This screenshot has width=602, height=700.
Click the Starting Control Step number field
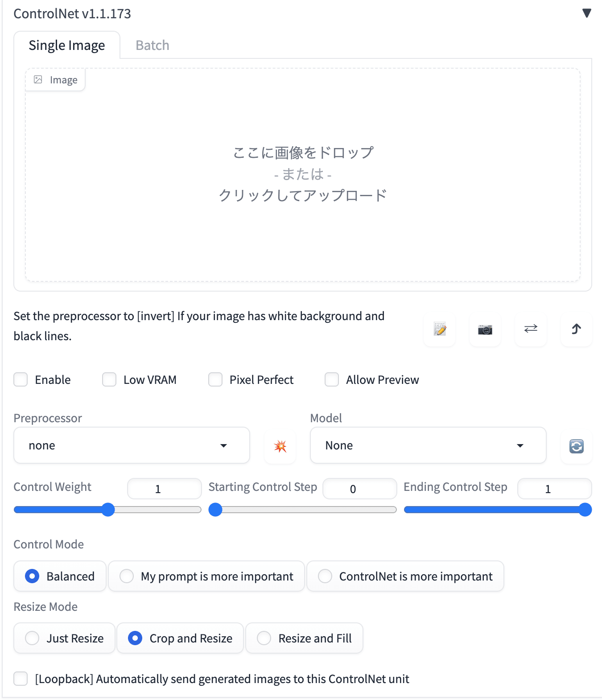click(x=359, y=489)
